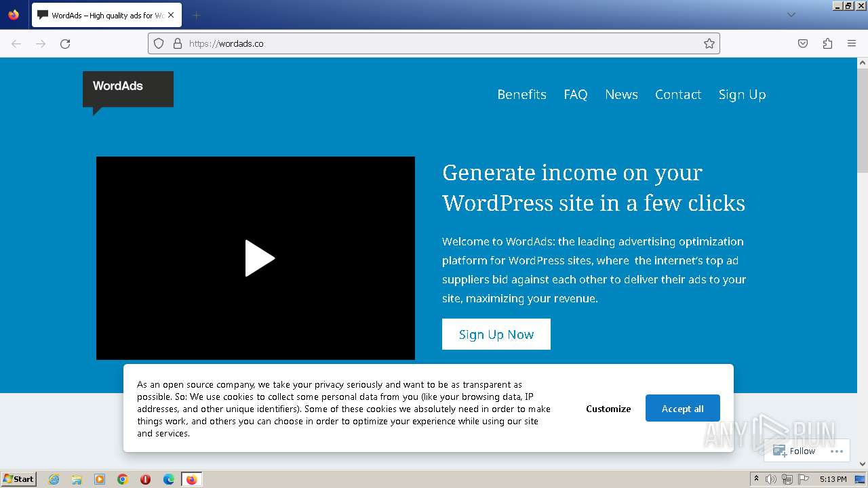
Task: Click Customize in the cookie banner
Action: click(x=608, y=409)
